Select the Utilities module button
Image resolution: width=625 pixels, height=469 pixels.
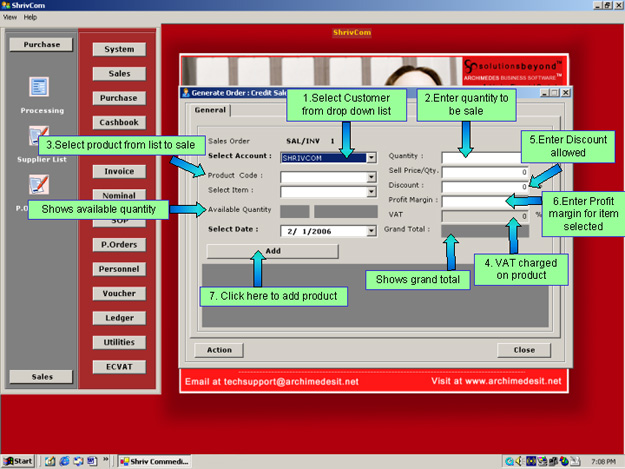[119, 343]
